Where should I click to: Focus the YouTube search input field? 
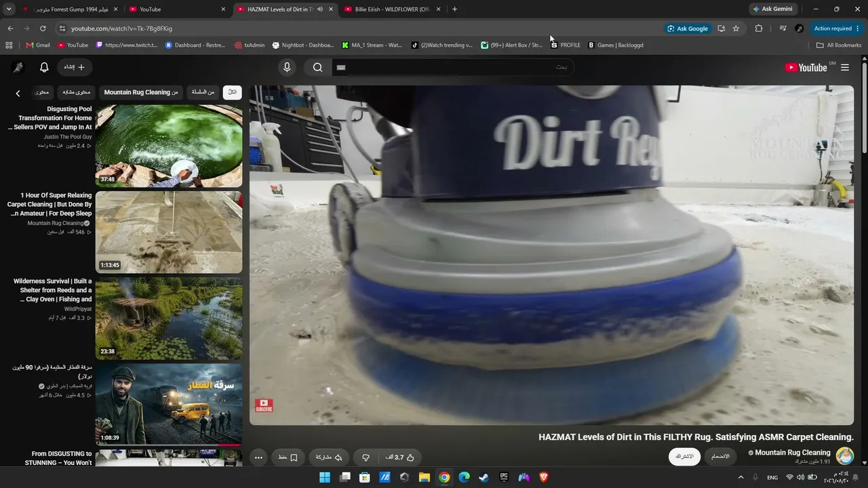(452, 67)
